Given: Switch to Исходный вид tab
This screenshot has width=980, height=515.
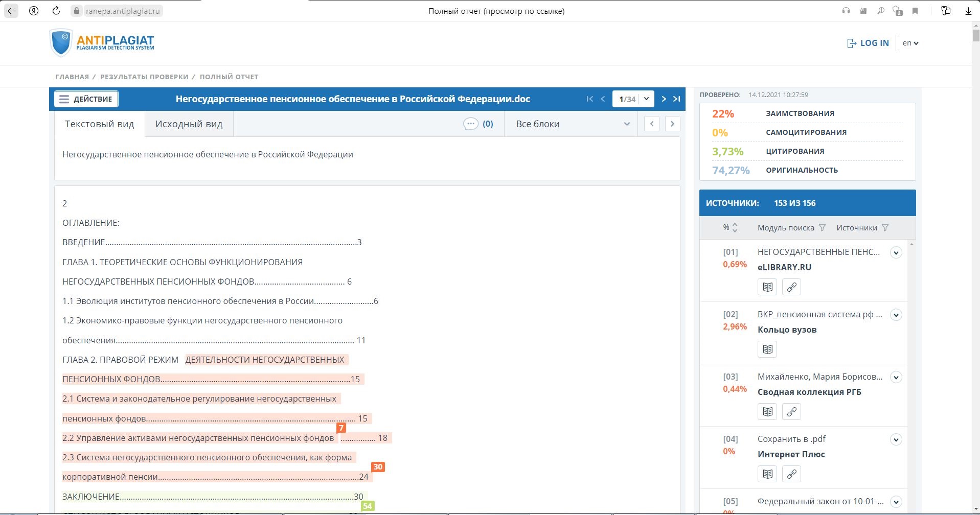Looking at the screenshot, I should [x=189, y=124].
